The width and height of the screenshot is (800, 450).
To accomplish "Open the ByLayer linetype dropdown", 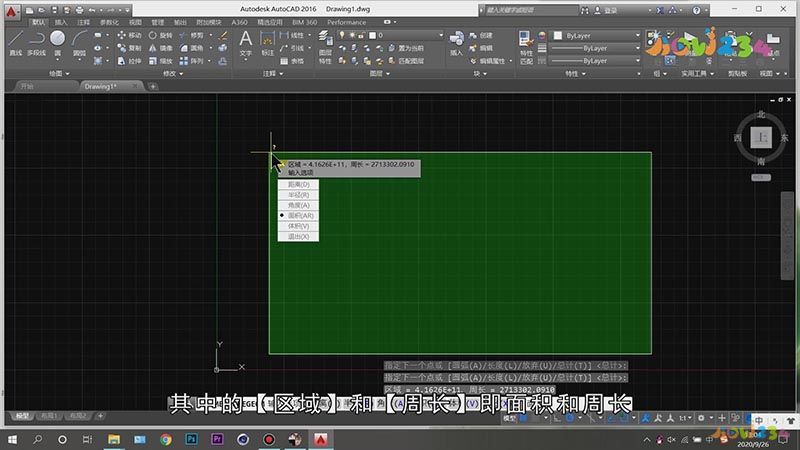I will 637,61.
